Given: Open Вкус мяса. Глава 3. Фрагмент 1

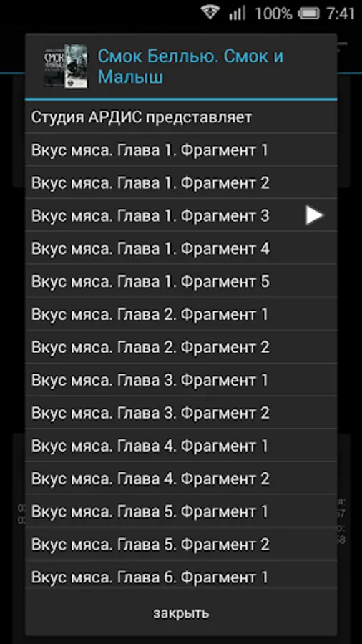Looking at the screenshot, I should (x=181, y=380).
